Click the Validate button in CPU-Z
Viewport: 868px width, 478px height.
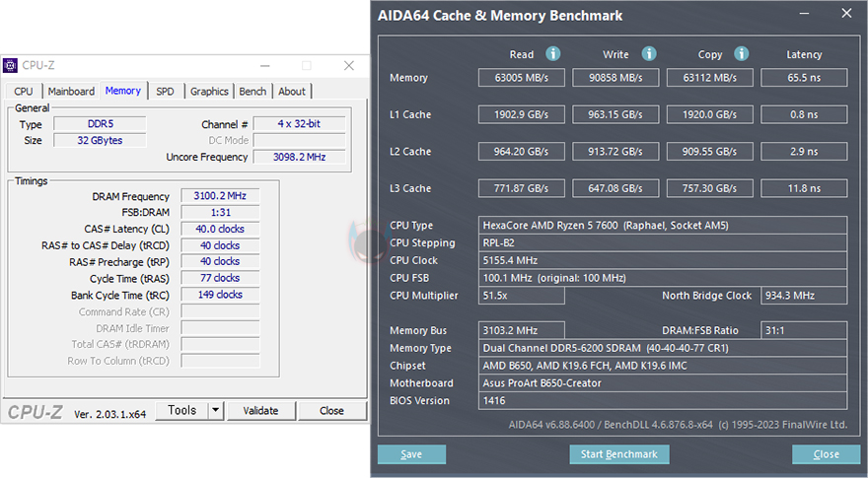click(x=260, y=411)
